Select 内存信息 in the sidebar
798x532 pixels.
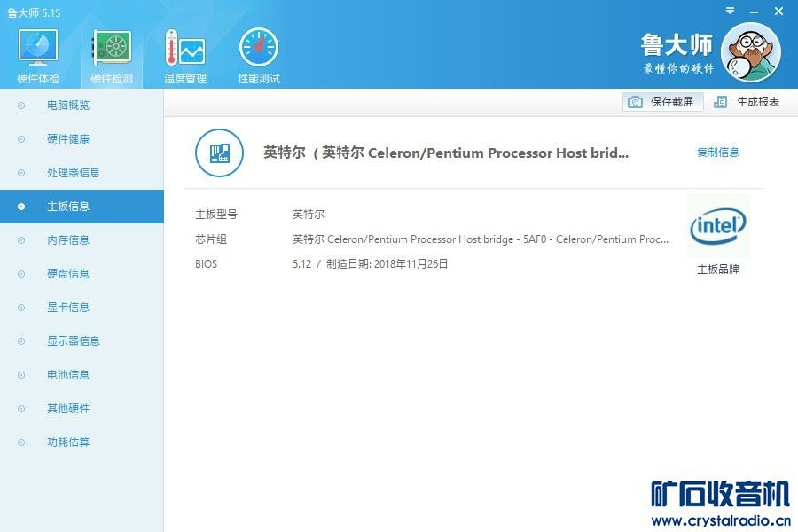(x=82, y=239)
